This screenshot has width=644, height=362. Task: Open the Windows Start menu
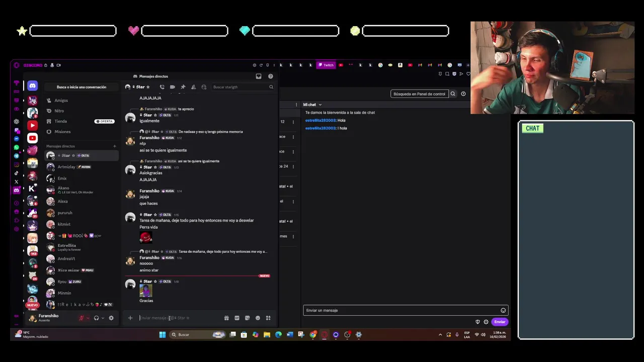pyautogui.click(x=163, y=335)
